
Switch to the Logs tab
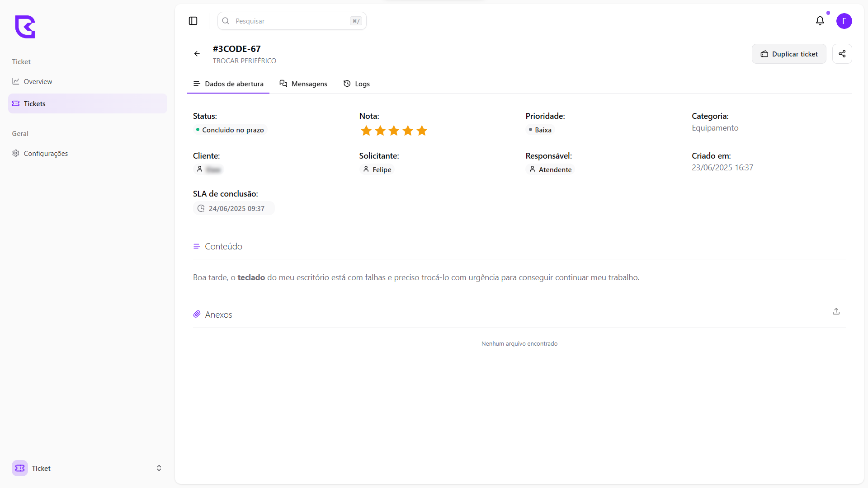357,84
